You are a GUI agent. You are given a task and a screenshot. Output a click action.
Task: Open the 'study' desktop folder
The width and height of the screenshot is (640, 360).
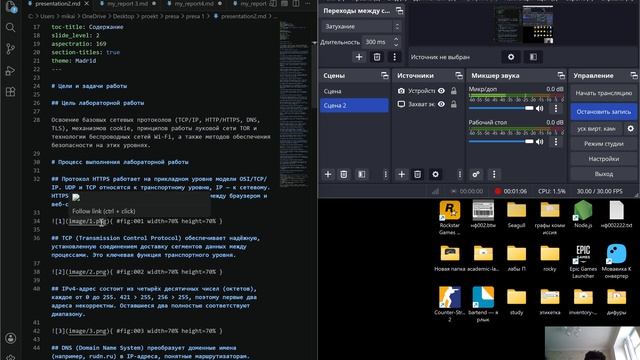[x=516, y=301]
